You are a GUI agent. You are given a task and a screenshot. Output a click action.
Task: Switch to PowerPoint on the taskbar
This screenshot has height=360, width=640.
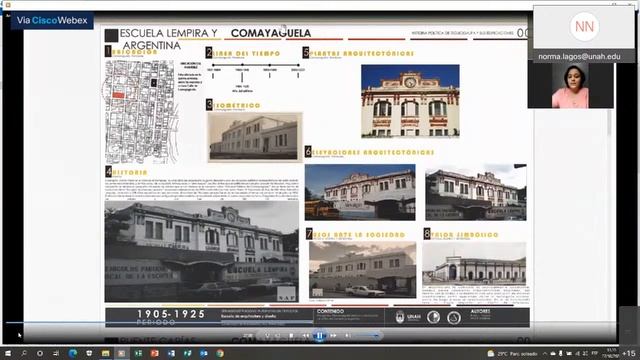pos(154,353)
